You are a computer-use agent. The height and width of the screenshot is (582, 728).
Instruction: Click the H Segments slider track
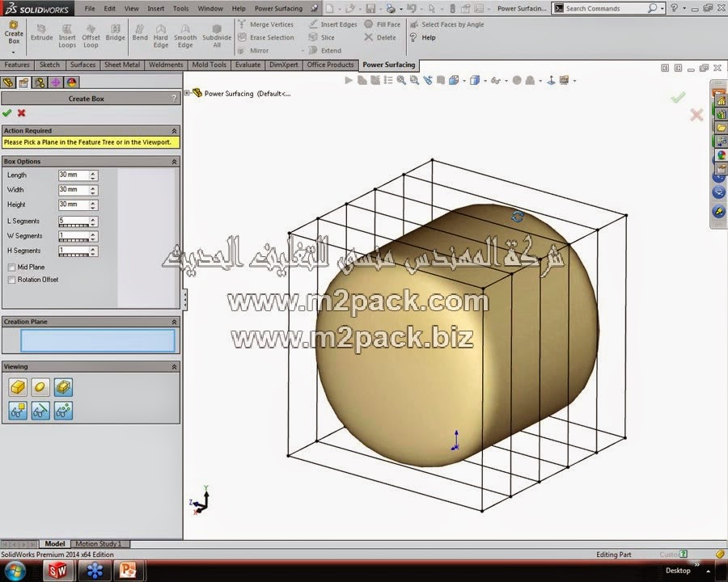click(74, 255)
